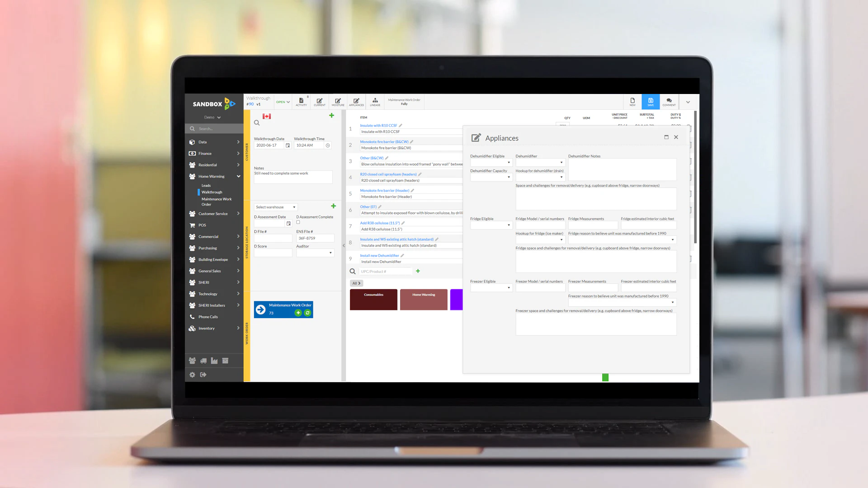This screenshot has height=488, width=868.
Task: Open the Dehumidifier Eligible dropdown
Action: [x=491, y=163]
